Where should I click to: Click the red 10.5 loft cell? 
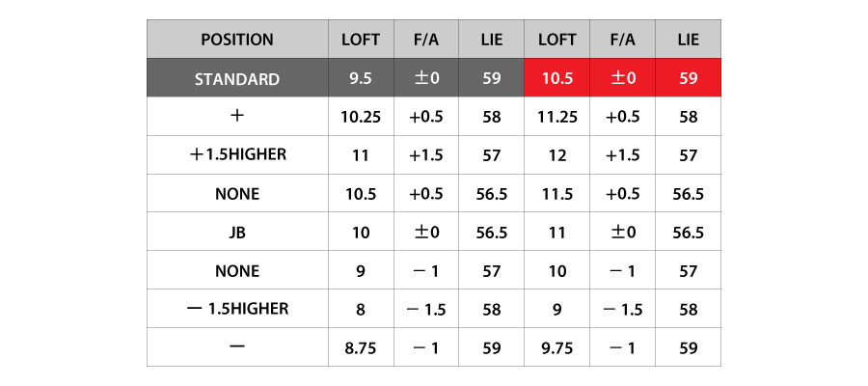pos(556,78)
